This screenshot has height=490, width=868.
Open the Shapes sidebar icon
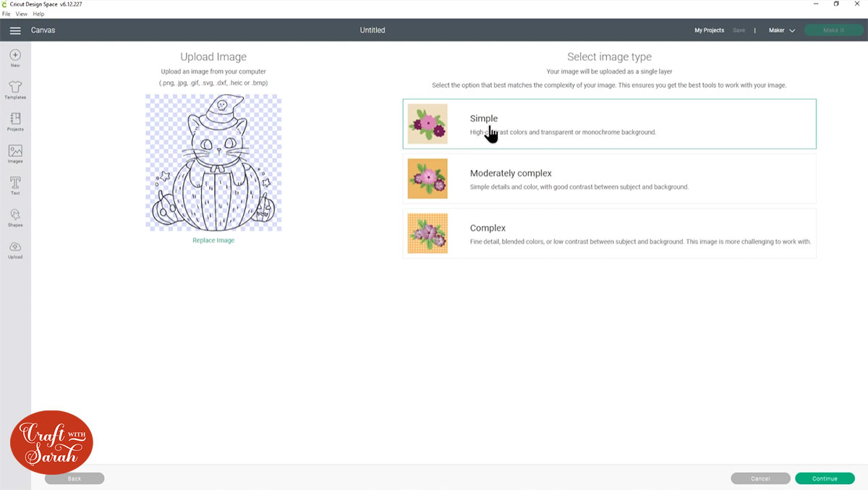tap(15, 215)
